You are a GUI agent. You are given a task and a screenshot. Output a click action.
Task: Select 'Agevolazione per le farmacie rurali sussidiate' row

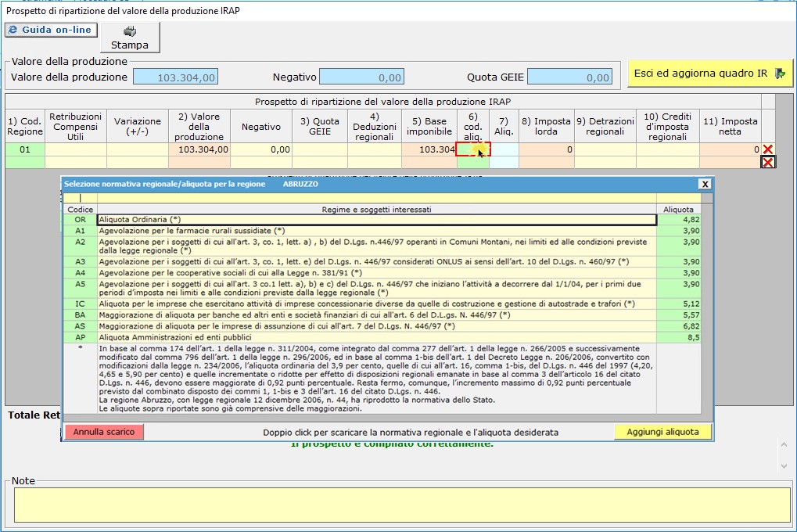click(377, 231)
